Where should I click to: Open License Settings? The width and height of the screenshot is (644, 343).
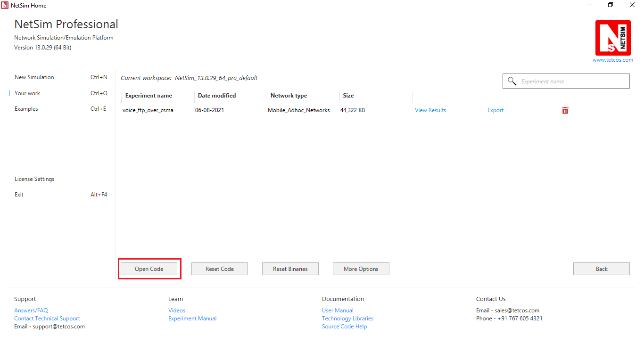[34, 179]
